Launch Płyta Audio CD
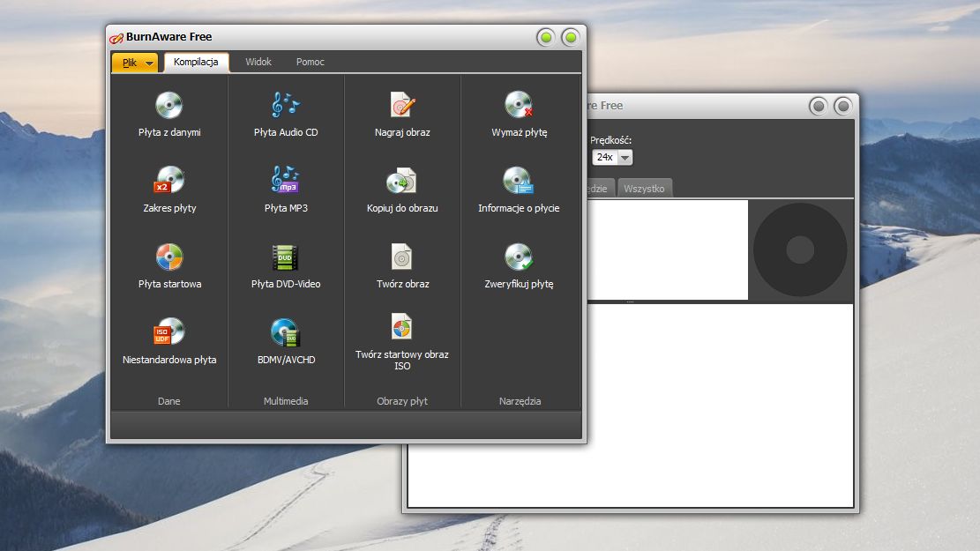The height and width of the screenshot is (551, 980). pos(286,115)
